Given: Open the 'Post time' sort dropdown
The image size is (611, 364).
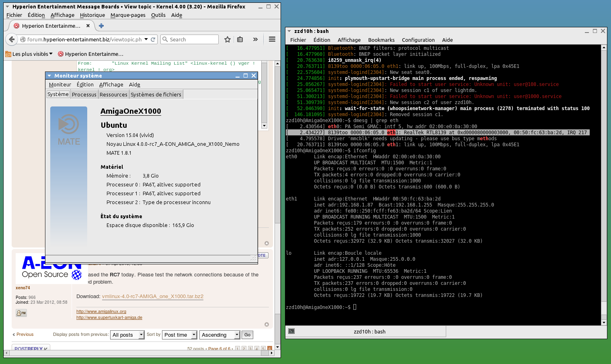Looking at the screenshot, I should pyautogui.click(x=180, y=335).
